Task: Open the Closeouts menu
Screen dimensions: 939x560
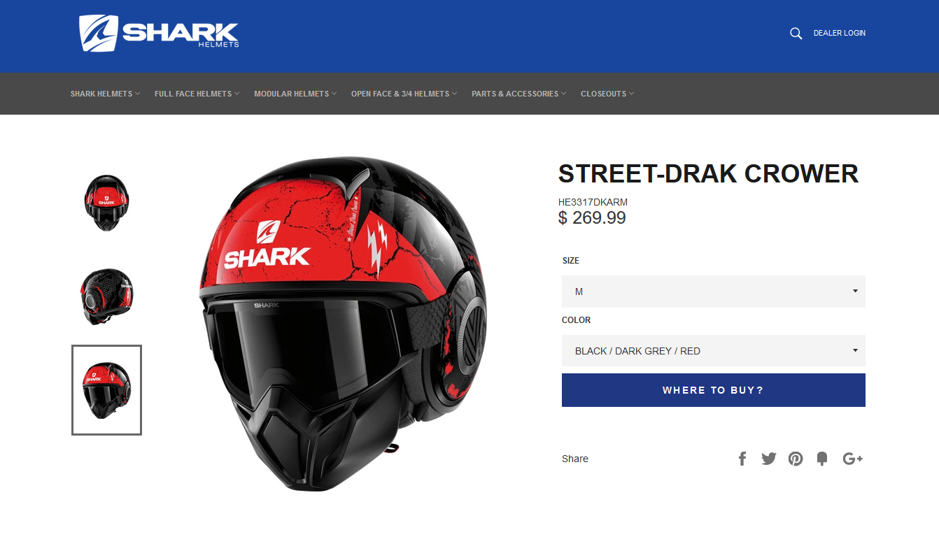Action: [x=607, y=94]
